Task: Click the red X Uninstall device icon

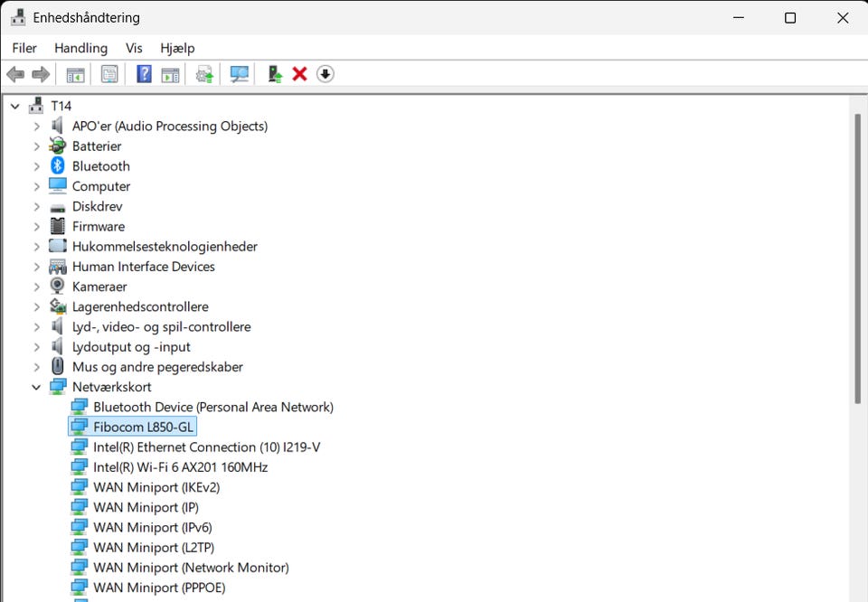Action: coord(300,73)
